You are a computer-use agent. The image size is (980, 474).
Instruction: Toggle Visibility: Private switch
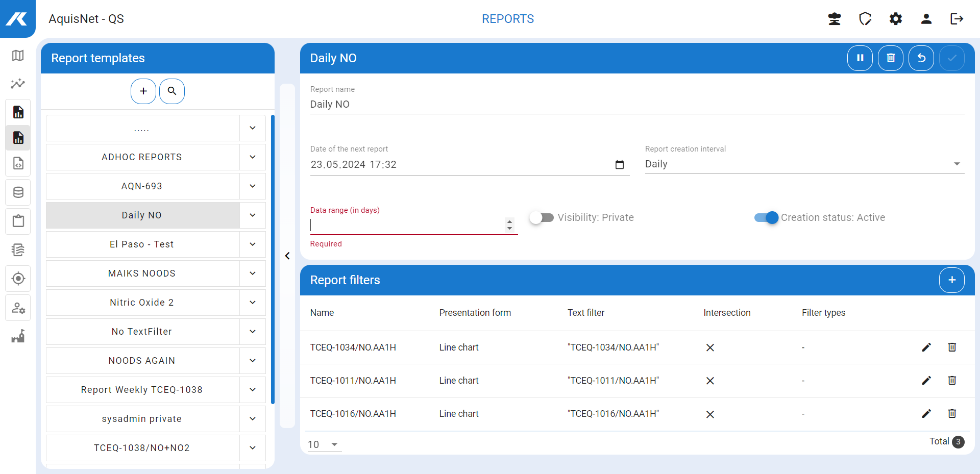[x=542, y=218]
